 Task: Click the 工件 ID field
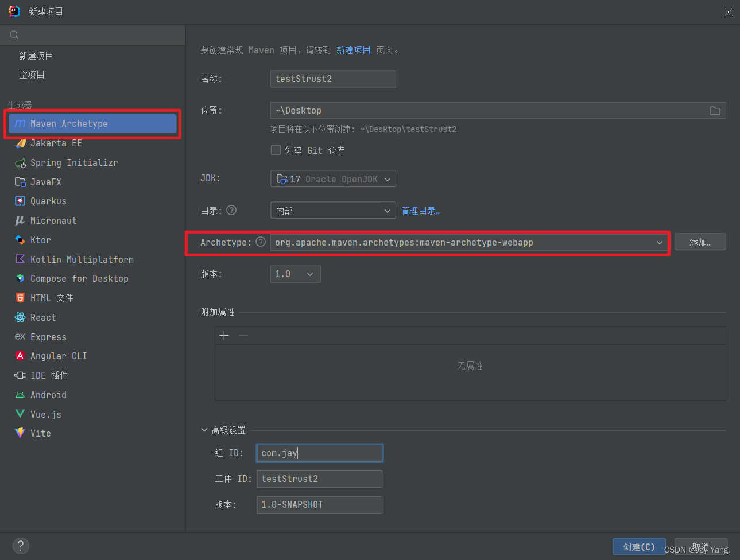pos(319,479)
